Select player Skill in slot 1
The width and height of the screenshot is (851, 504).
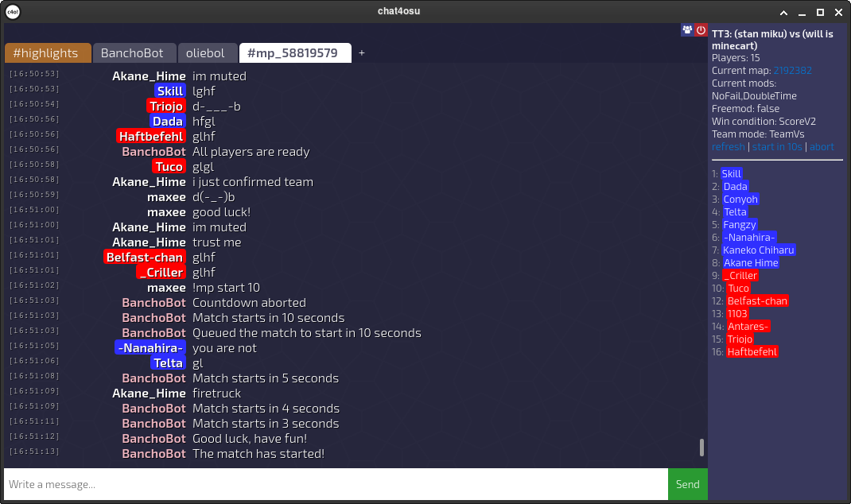(x=731, y=173)
